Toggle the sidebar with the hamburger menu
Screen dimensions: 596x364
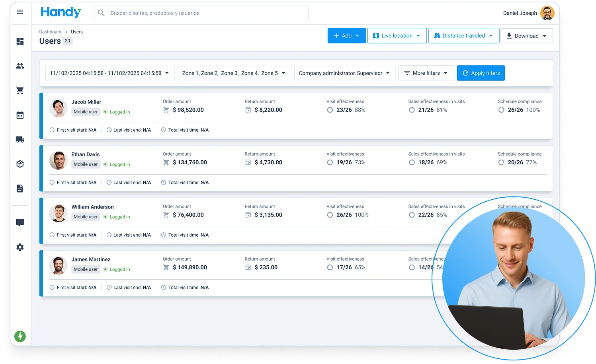point(20,12)
